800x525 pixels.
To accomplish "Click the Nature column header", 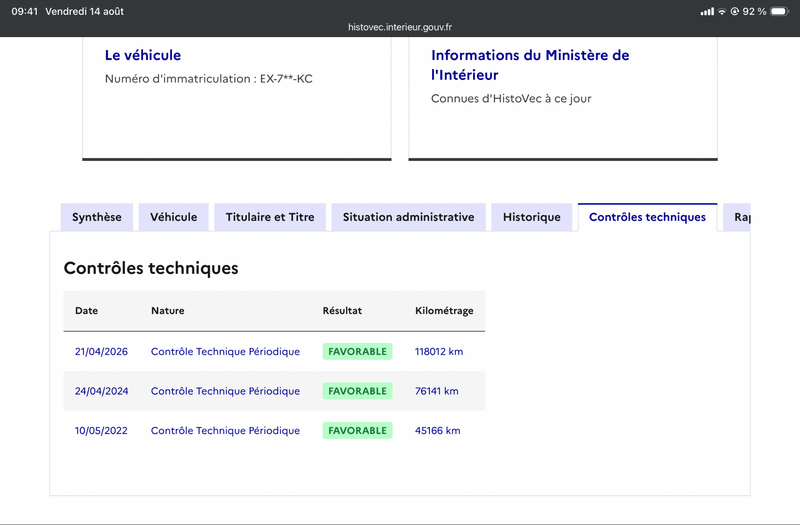I will coord(168,311).
